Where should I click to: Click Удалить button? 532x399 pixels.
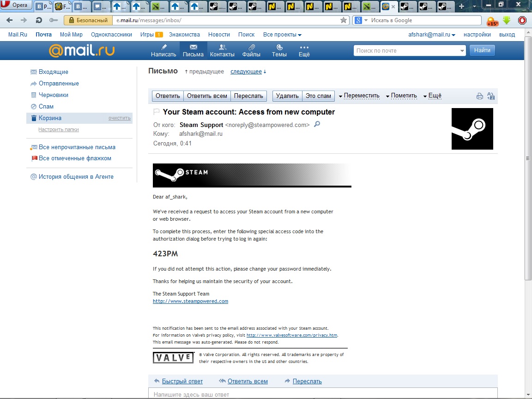tap(287, 96)
